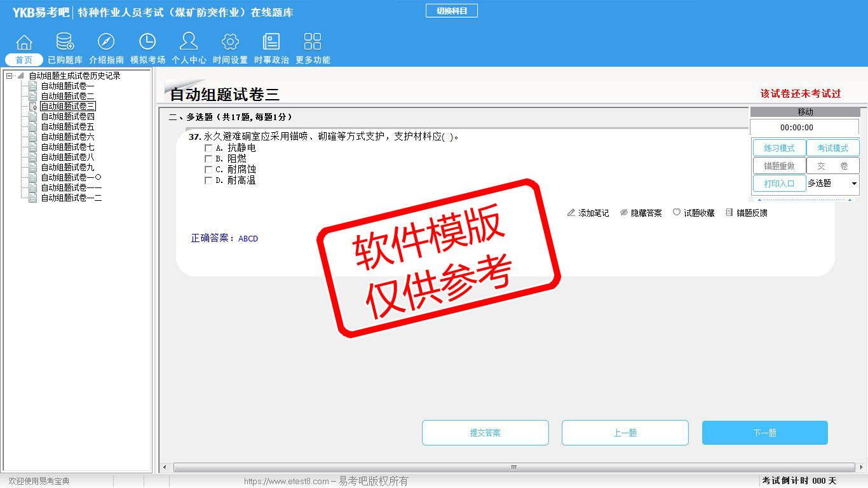Screen dimensions: 868x488
Task: Select 自动组题试卷四 in the tree
Action: pyautogui.click(x=67, y=116)
